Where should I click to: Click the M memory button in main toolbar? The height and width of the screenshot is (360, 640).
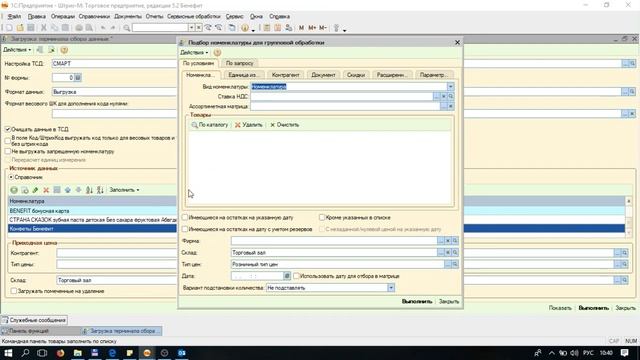[x=301, y=28]
